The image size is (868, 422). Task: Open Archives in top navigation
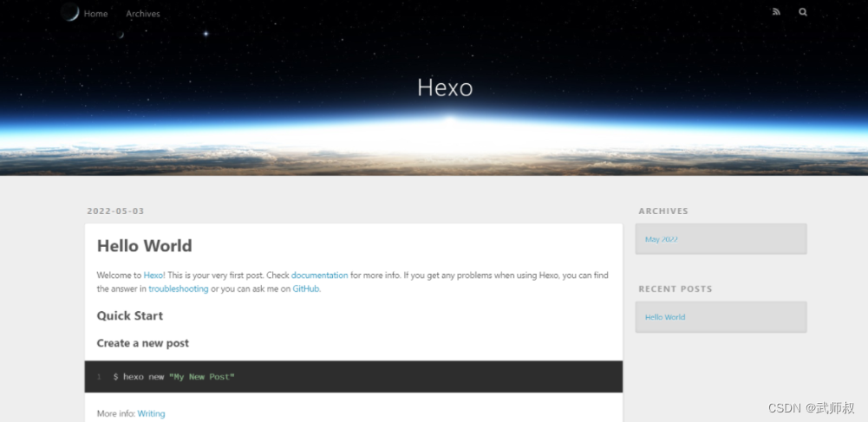(x=143, y=13)
